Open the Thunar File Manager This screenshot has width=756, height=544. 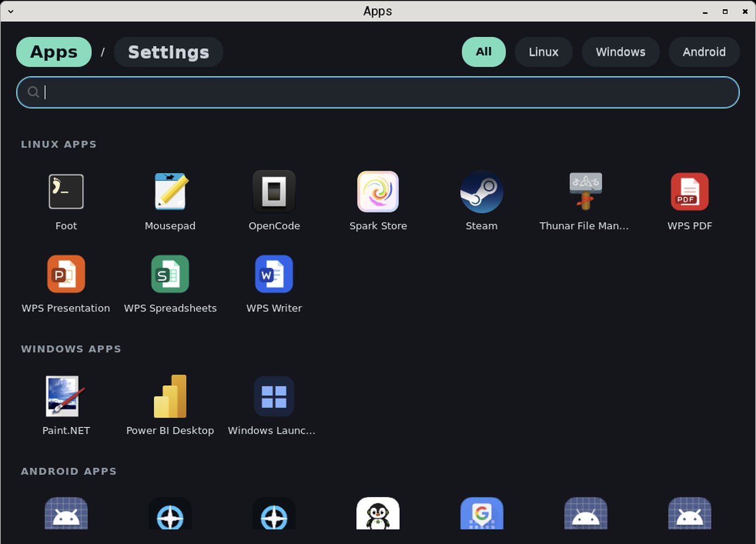[x=585, y=192]
